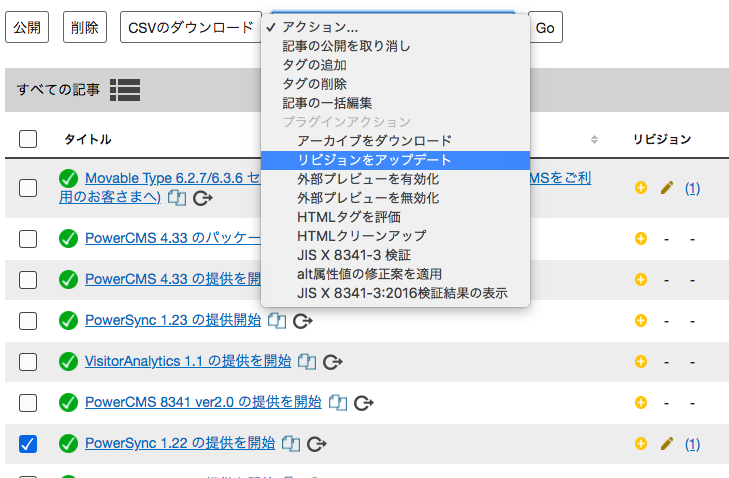Click view-site arrow icon for PowerSync 1.23
Image resolution: width=729 pixels, height=478 pixels.
pos(303,321)
